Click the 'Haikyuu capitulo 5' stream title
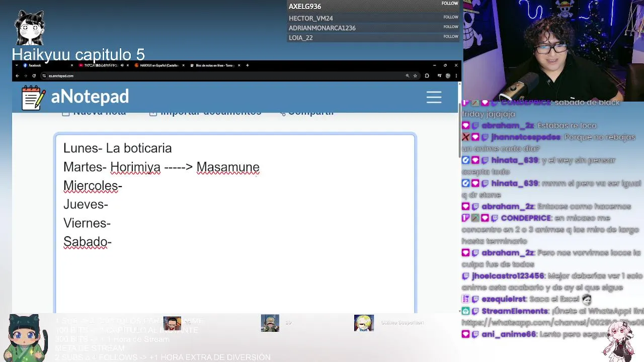The height and width of the screenshot is (362, 644). (78, 54)
